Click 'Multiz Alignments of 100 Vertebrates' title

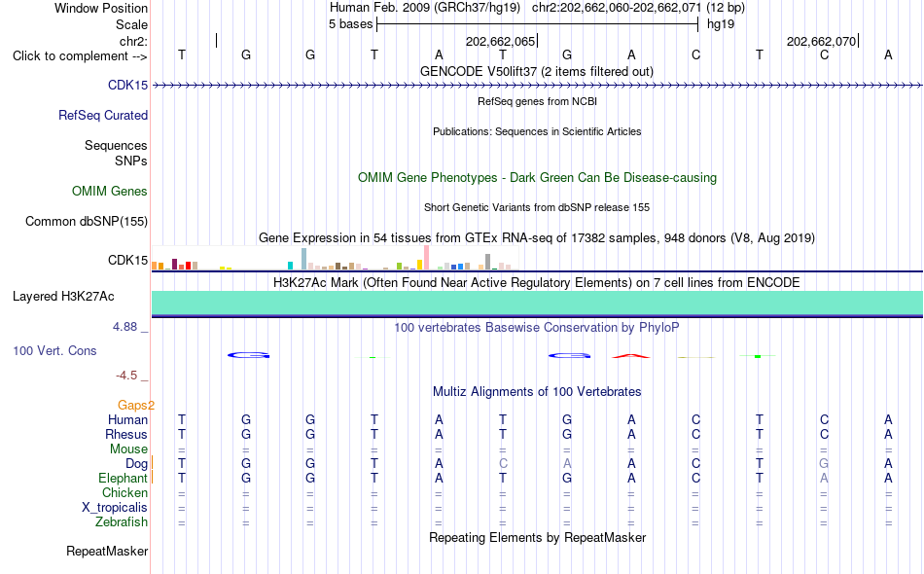537,391
